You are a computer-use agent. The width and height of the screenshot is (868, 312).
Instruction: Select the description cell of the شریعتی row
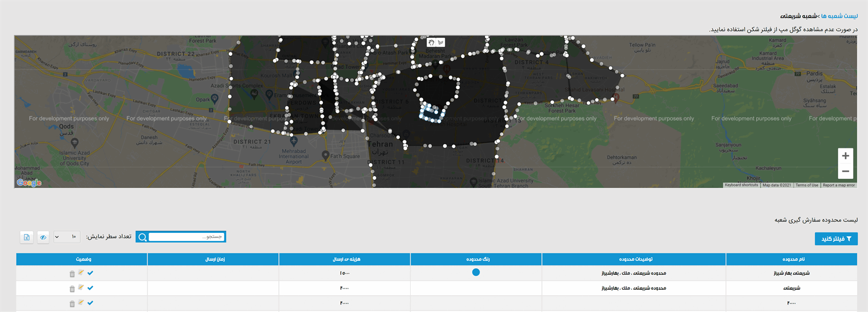tap(634, 288)
